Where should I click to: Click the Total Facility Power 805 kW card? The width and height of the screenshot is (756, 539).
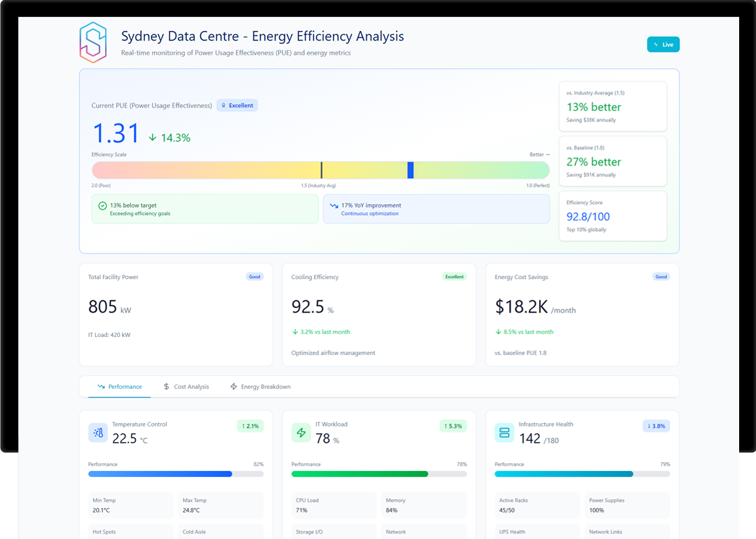pos(176,315)
